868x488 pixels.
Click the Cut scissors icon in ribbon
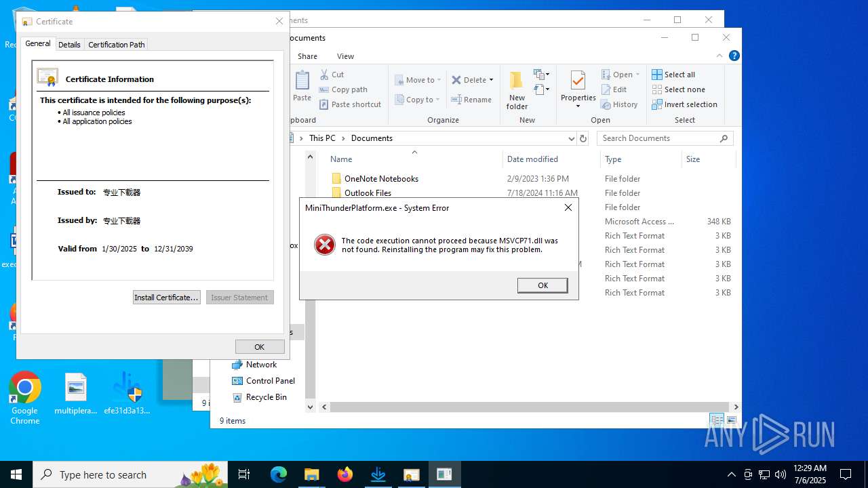323,75
